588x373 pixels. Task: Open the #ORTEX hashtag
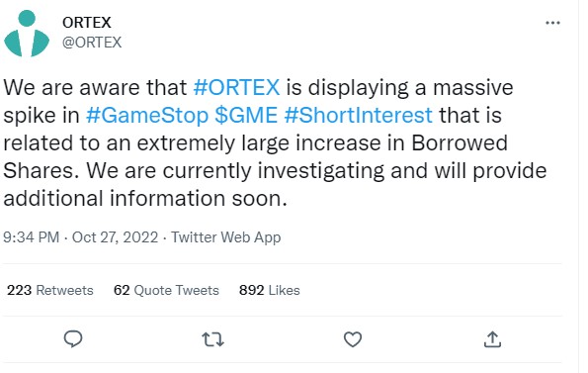(236, 87)
